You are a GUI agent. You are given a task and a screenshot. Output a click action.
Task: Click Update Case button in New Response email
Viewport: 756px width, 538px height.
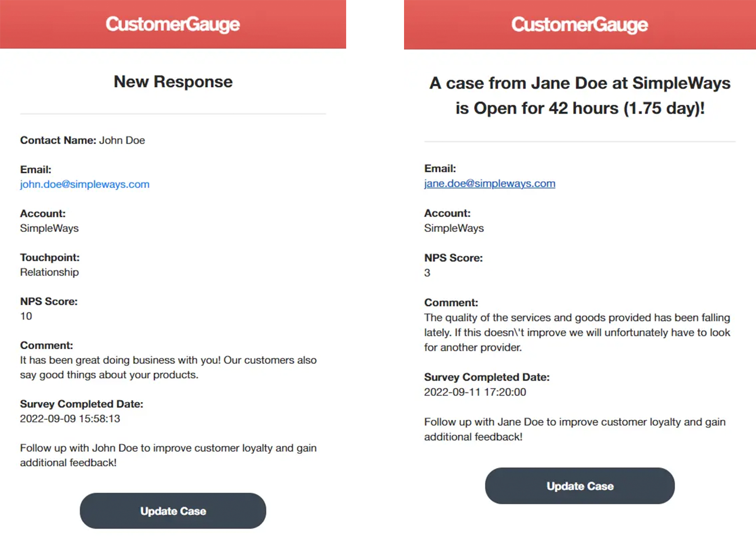click(173, 511)
